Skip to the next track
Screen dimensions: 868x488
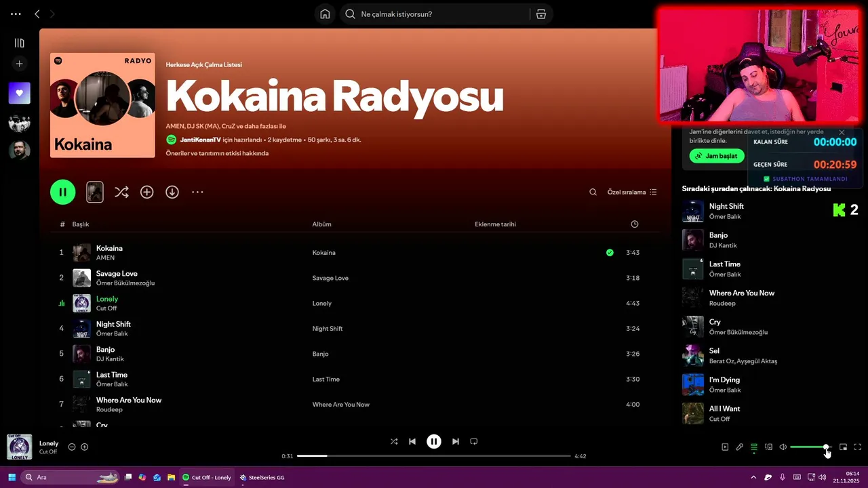point(456,441)
